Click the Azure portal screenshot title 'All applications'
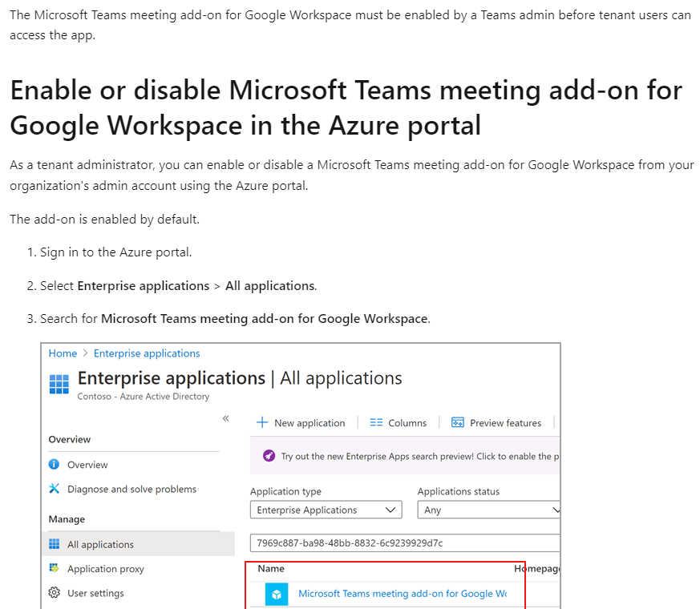The height and width of the screenshot is (609, 700). tap(341, 378)
